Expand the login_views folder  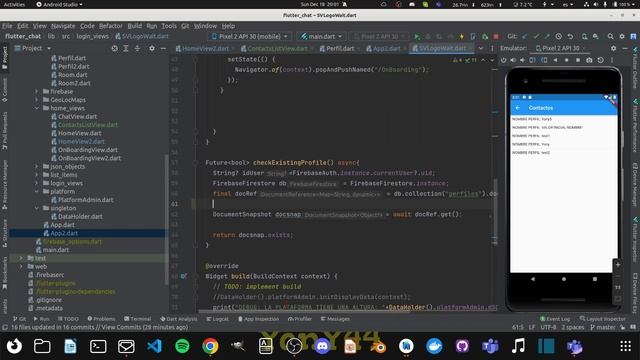click(x=36, y=183)
